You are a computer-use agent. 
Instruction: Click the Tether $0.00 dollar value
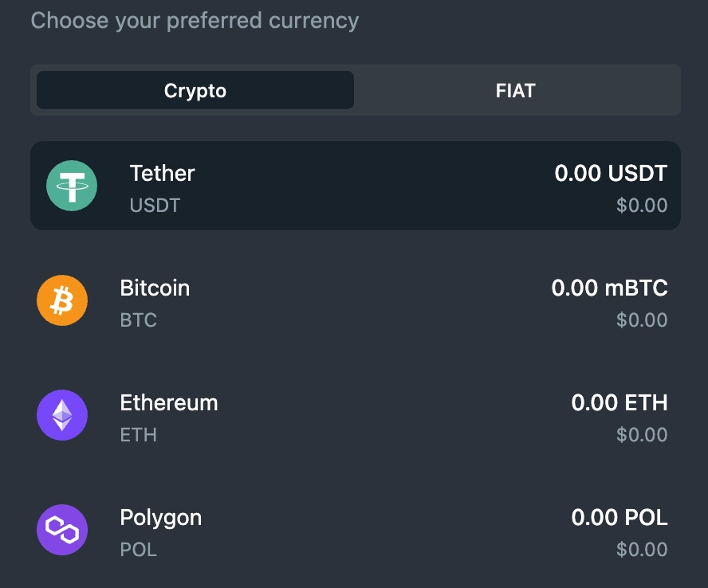642,206
